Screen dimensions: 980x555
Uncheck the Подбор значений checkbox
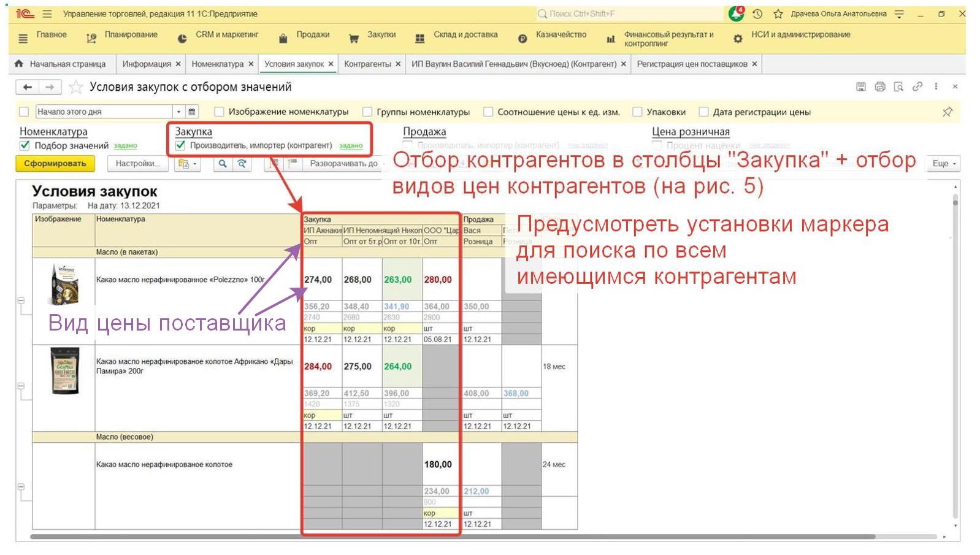coord(25,145)
